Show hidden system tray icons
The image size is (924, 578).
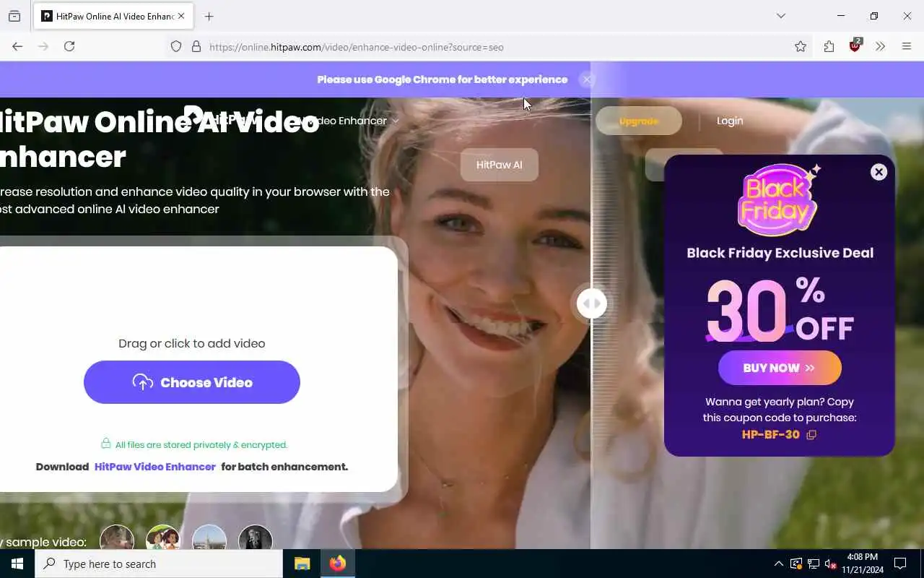tap(778, 564)
